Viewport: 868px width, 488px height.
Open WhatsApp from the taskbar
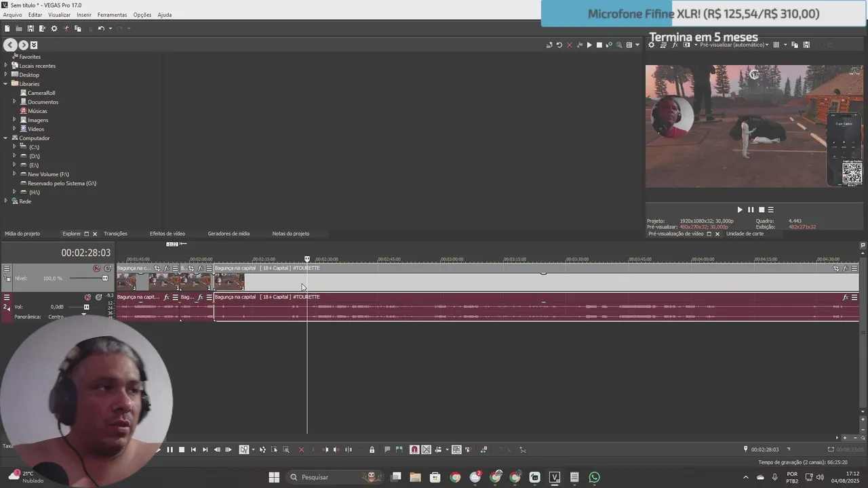click(595, 477)
